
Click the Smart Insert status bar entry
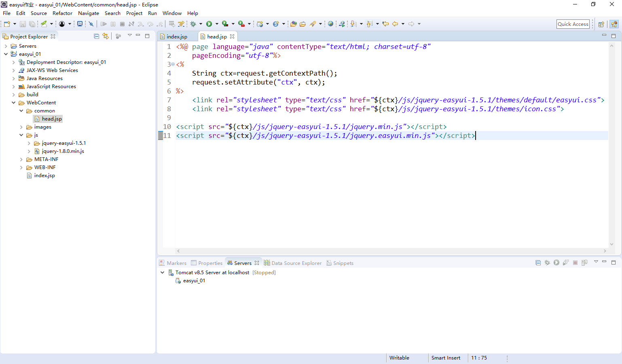coord(446,358)
